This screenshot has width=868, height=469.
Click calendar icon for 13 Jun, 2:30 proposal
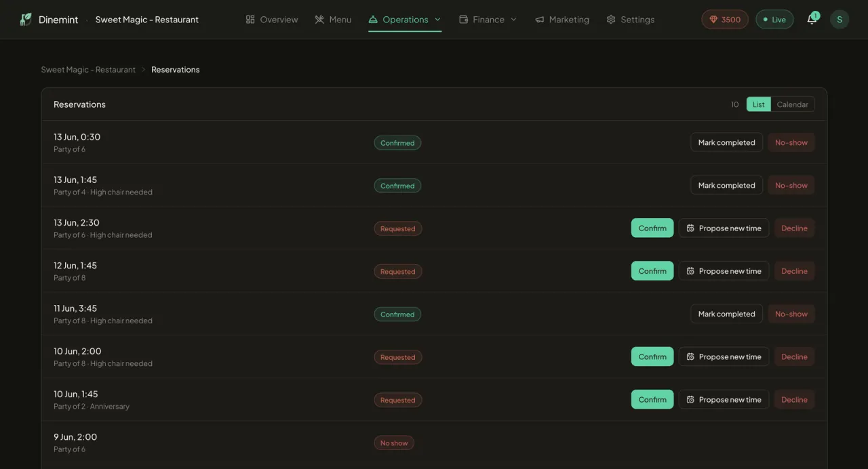(690, 228)
